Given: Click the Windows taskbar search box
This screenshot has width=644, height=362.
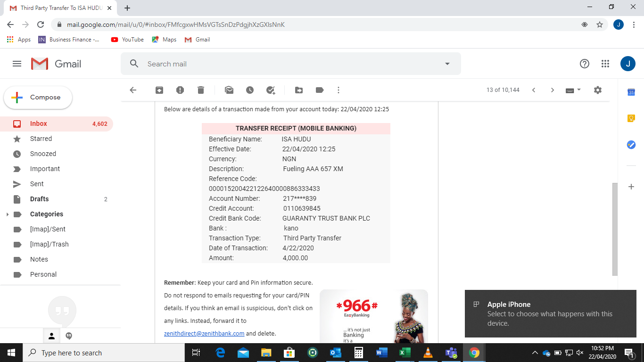Looking at the screenshot, I should [x=104, y=353].
